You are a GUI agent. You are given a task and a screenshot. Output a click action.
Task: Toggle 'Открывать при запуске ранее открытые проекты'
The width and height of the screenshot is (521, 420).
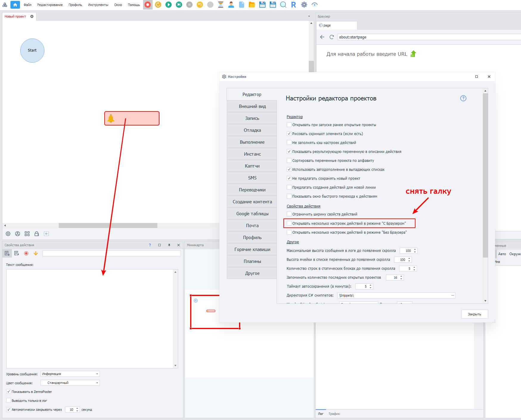pyautogui.click(x=289, y=125)
